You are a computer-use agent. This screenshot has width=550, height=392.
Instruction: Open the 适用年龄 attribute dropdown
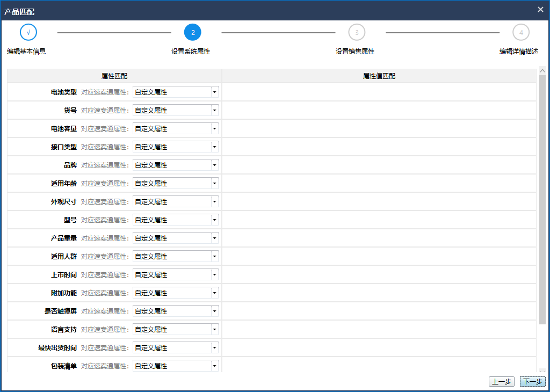click(176, 183)
